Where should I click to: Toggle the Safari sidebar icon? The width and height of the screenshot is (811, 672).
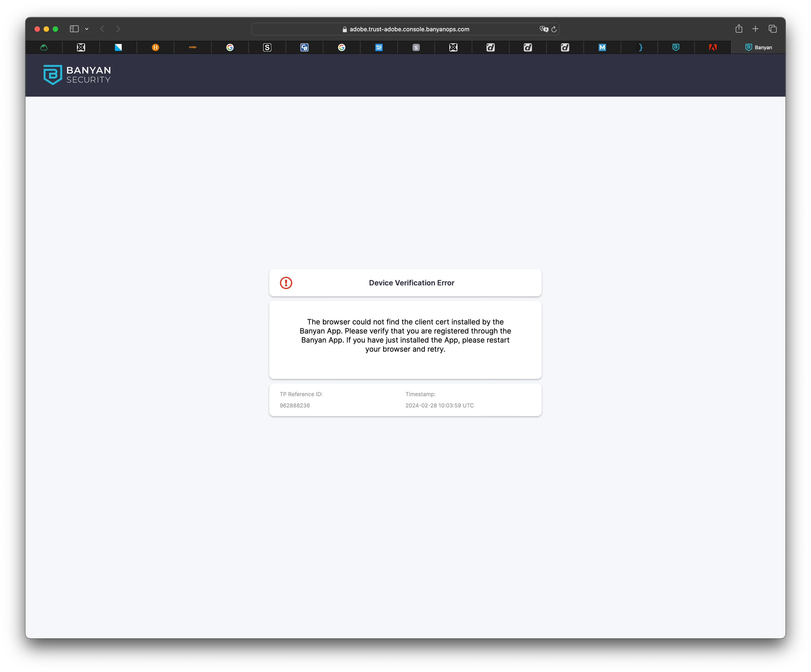point(74,29)
